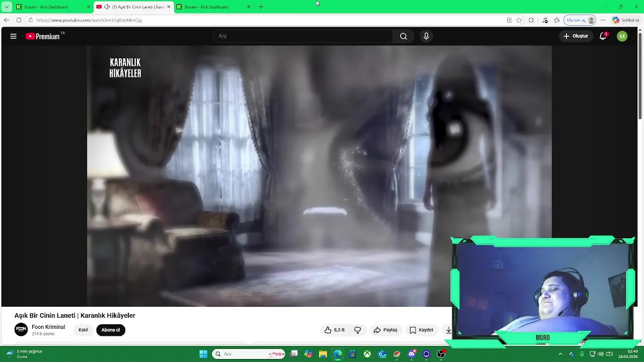Open split screen icon in address bar

pyautogui.click(x=509, y=20)
